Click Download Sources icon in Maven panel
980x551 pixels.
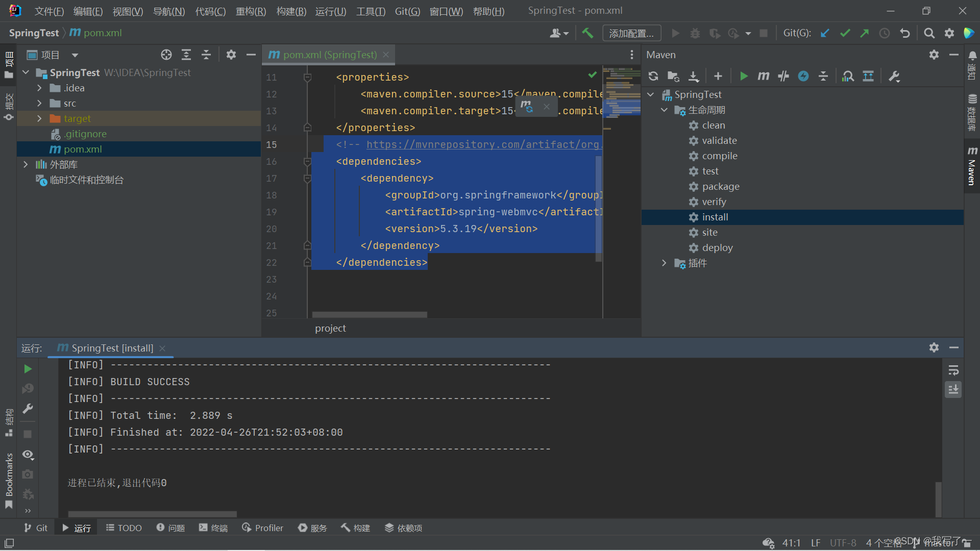pyautogui.click(x=693, y=77)
